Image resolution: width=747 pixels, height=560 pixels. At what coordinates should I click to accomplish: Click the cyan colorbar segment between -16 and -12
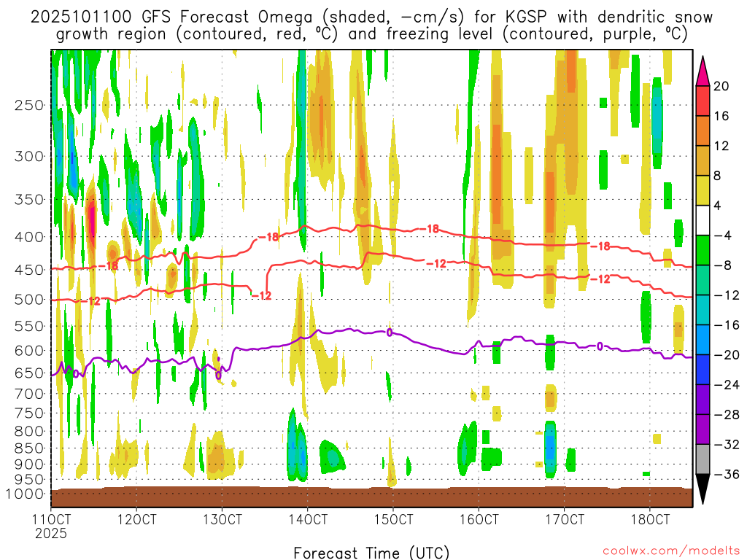coord(704,310)
